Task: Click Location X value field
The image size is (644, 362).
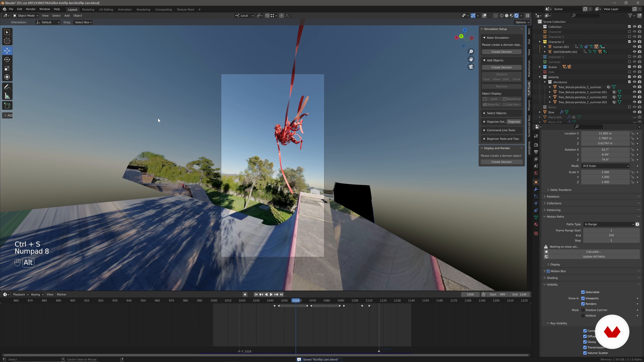Action: (x=605, y=133)
